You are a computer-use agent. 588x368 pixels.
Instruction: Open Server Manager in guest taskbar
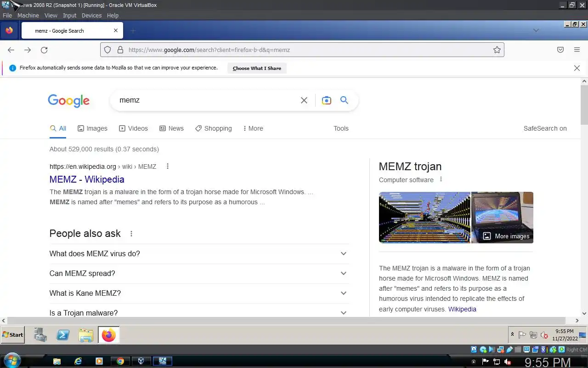(40, 335)
